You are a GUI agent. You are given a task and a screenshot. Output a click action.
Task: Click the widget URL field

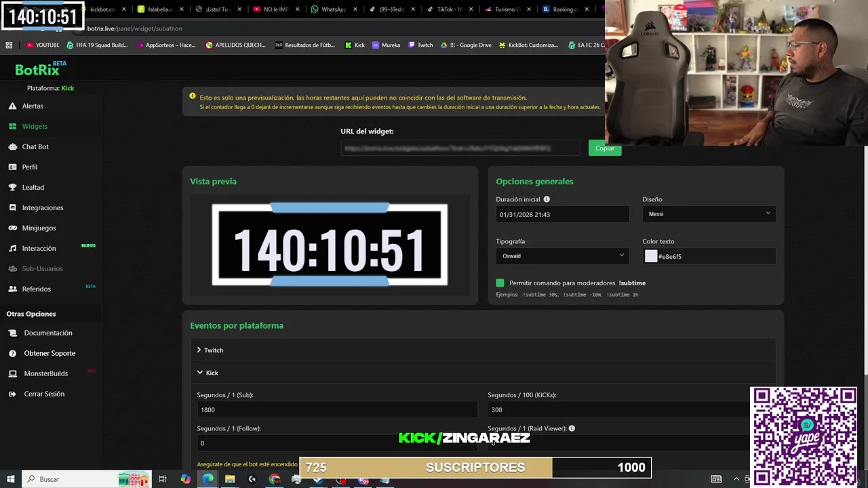click(x=460, y=148)
